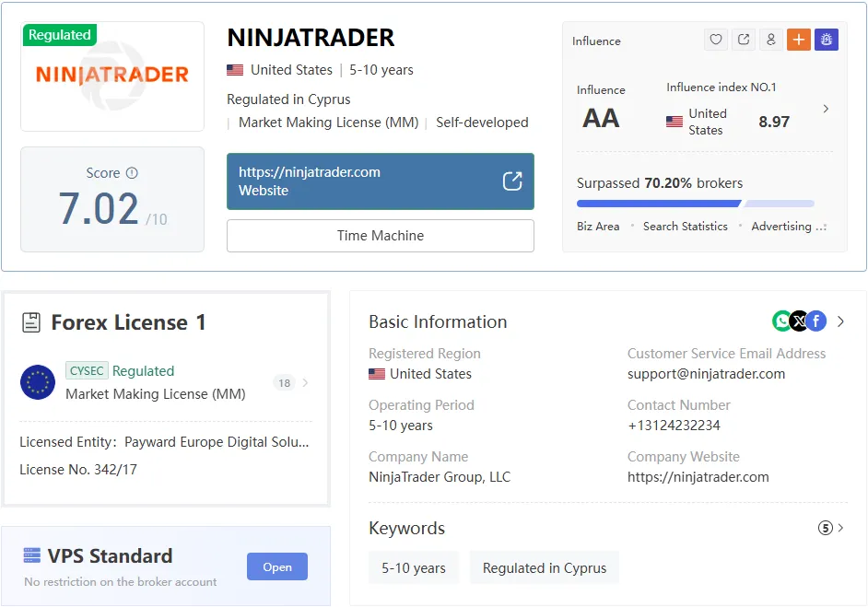The width and height of the screenshot is (868, 607).
Task: Click the Market Making License (MM) header tag
Action: pyautogui.click(x=328, y=123)
